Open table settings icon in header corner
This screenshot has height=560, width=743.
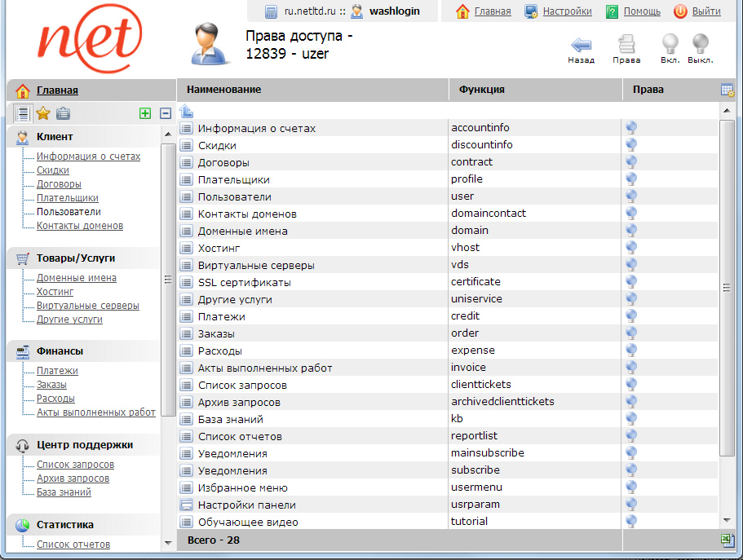point(728,90)
